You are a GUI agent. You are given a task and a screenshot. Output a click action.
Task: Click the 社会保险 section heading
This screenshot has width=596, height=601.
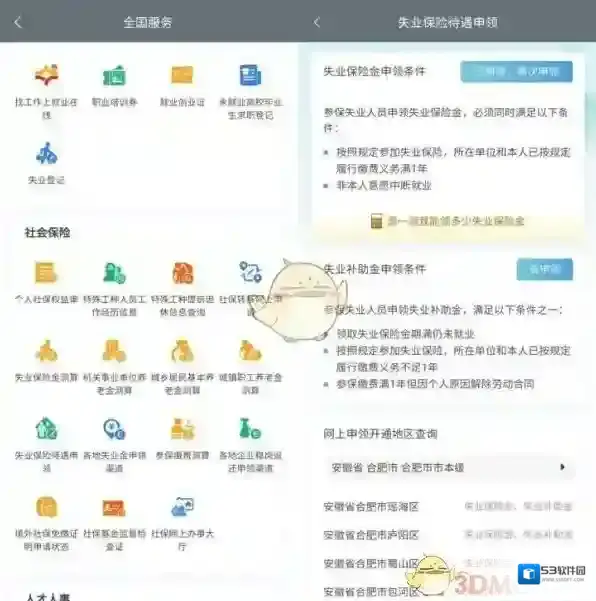(48, 232)
